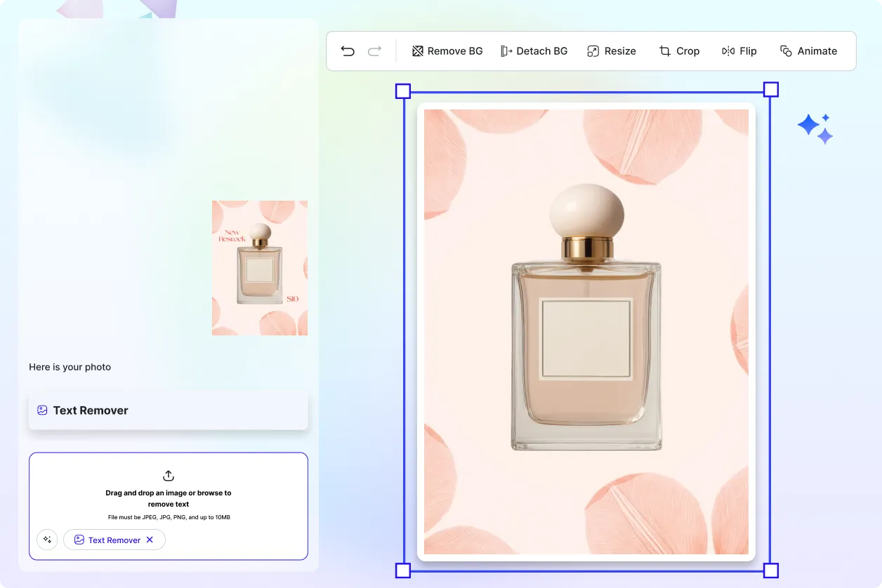The image size is (882, 588).
Task: Click the bottom-right selection handle
Action: (x=770, y=570)
